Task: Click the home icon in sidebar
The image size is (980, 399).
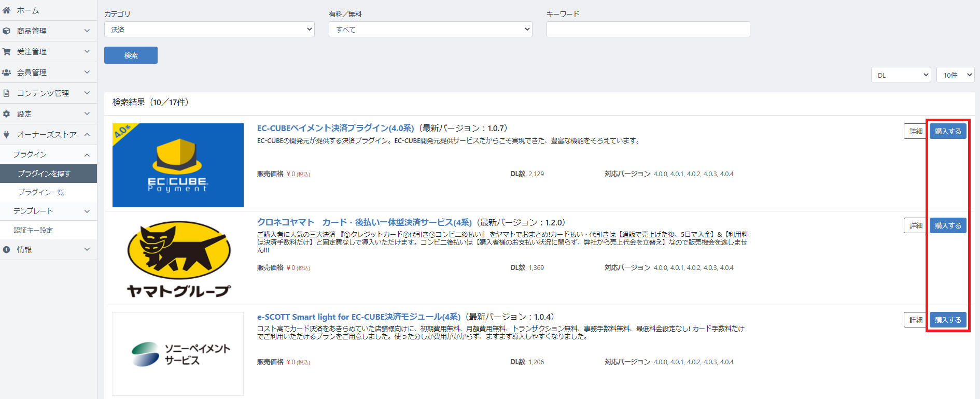Action: click(7, 10)
